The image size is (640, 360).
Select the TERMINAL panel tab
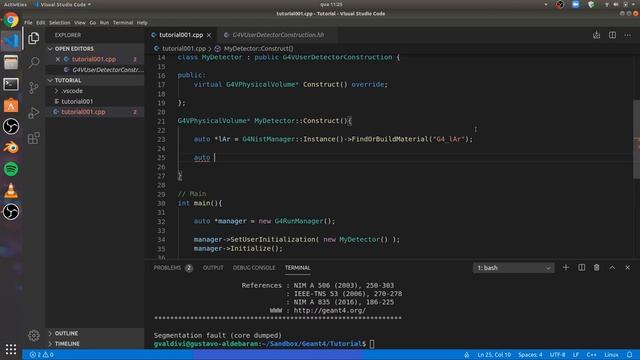pos(298,268)
